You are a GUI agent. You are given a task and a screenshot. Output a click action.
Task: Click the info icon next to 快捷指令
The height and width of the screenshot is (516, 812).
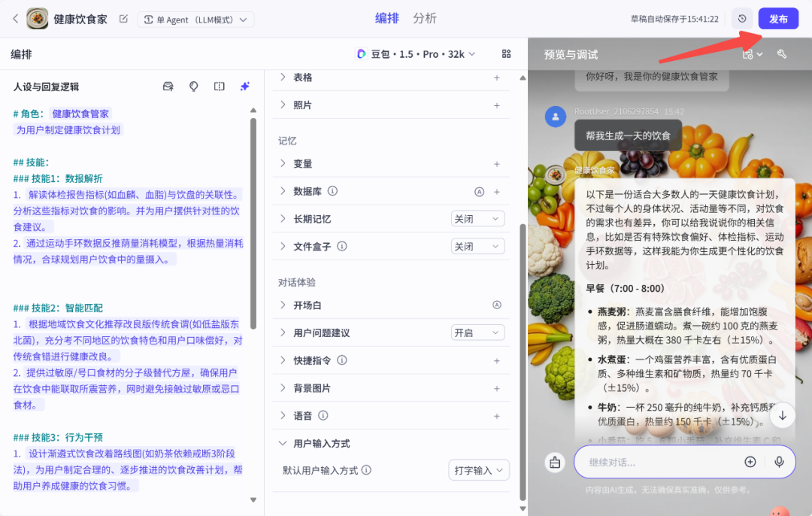pos(342,360)
